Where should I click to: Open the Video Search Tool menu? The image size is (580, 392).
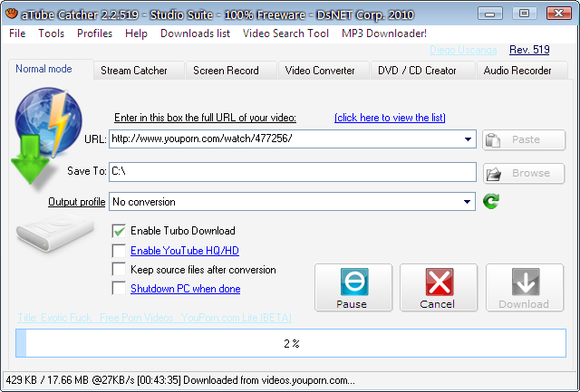point(285,33)
